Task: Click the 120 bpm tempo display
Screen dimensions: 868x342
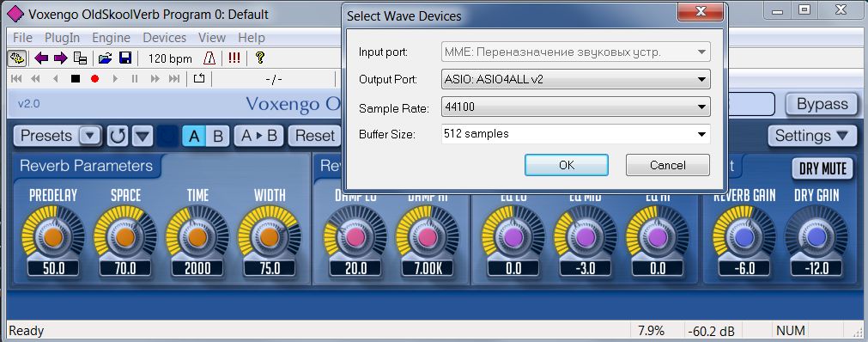Action: coord(170,58)
